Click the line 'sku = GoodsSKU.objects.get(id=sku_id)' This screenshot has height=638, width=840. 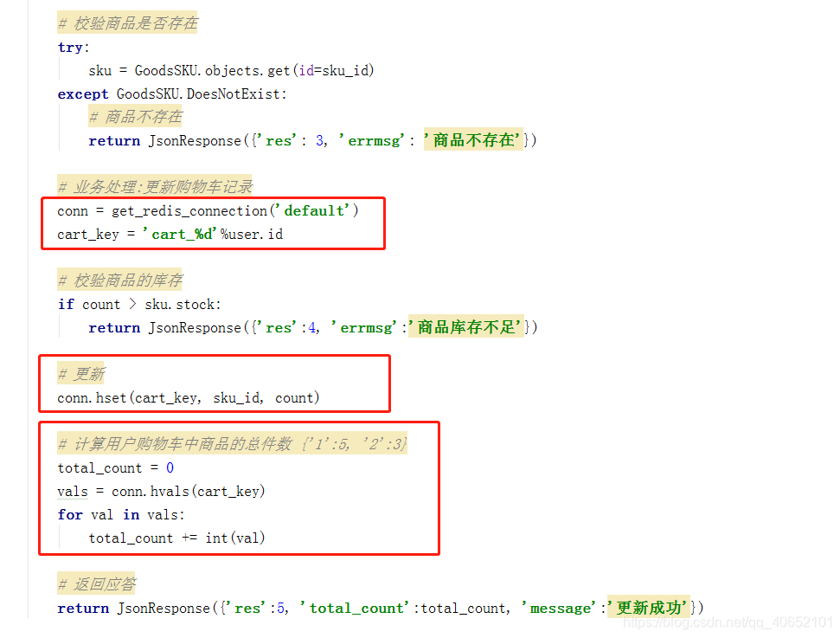click(x=231, y=70)
